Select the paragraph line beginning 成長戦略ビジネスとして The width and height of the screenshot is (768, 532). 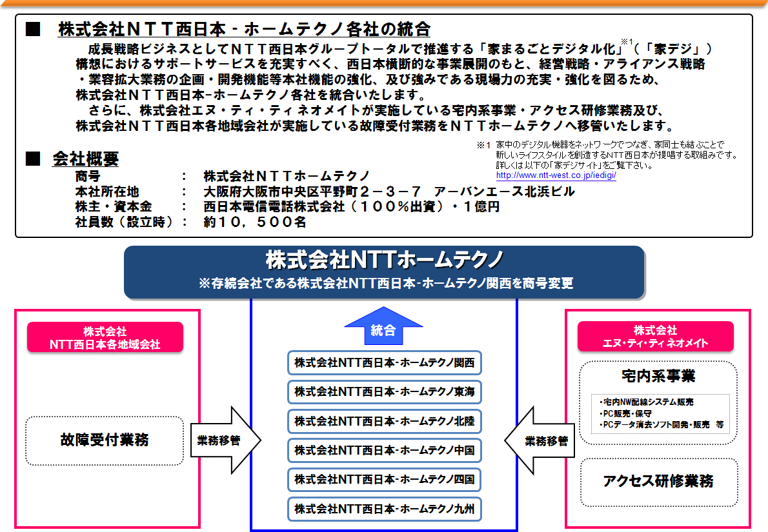point(399,49)
